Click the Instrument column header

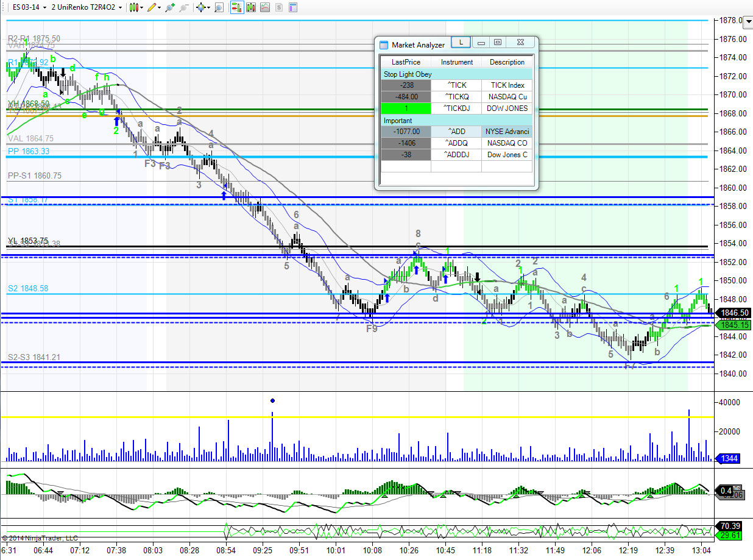(456, 62)
